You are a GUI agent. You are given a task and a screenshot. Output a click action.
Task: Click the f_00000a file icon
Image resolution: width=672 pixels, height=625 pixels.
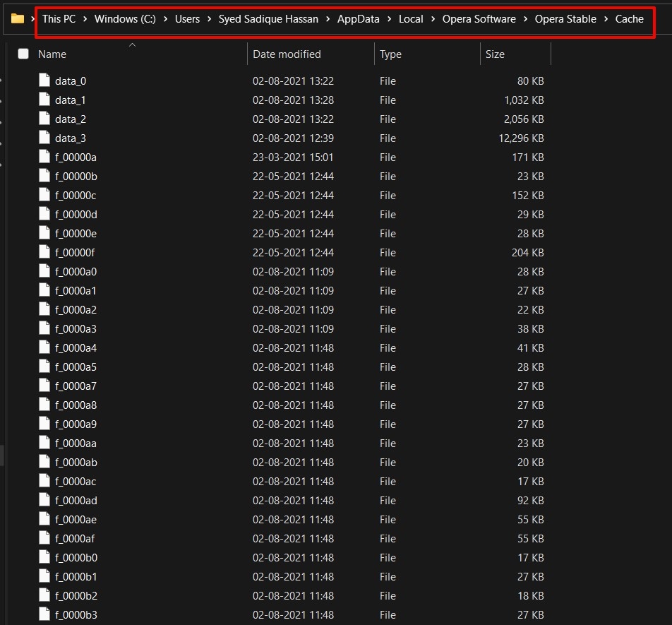pos(44,157)
